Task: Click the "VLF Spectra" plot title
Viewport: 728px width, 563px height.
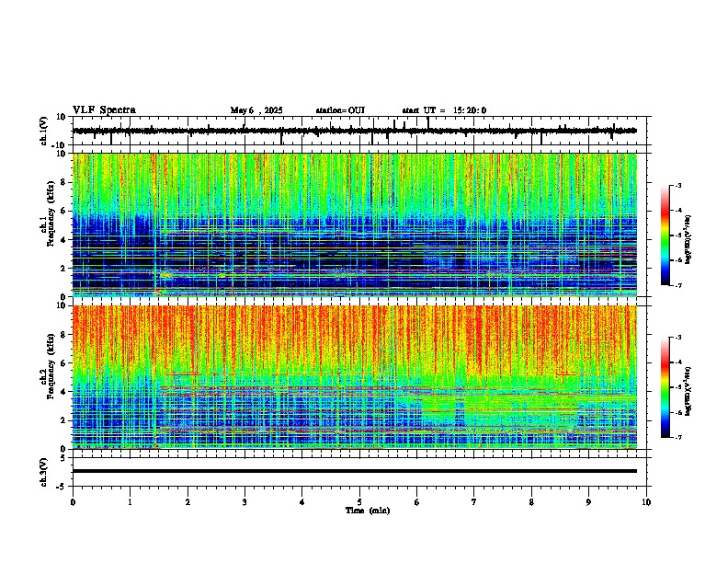Action: click(104, 110)
